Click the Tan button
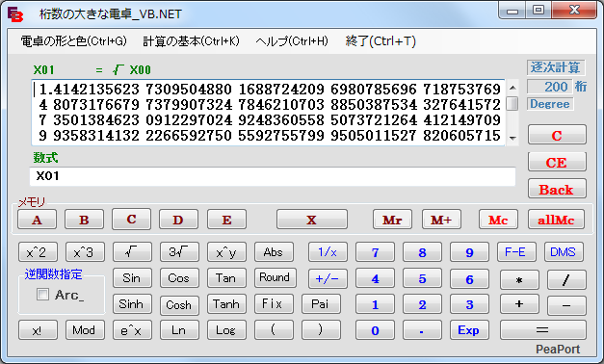This screenshot has width=604, height=364. click(226, 278)
